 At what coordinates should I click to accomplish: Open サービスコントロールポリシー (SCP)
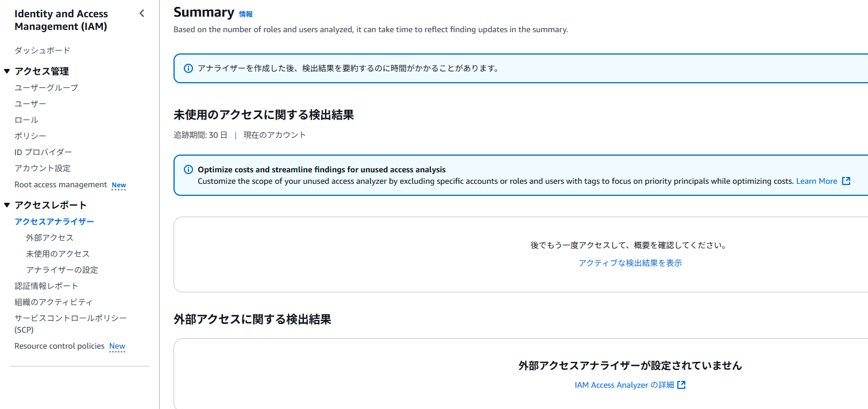(x=71, y=323)
